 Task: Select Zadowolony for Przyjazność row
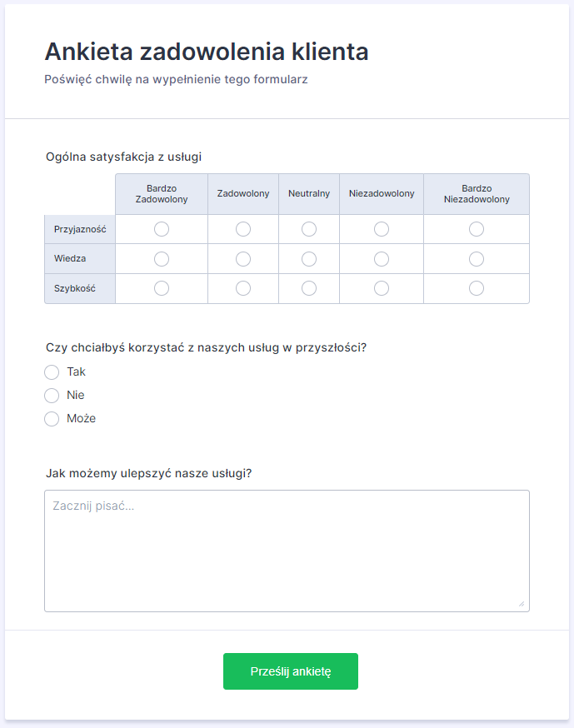point(243,229)
